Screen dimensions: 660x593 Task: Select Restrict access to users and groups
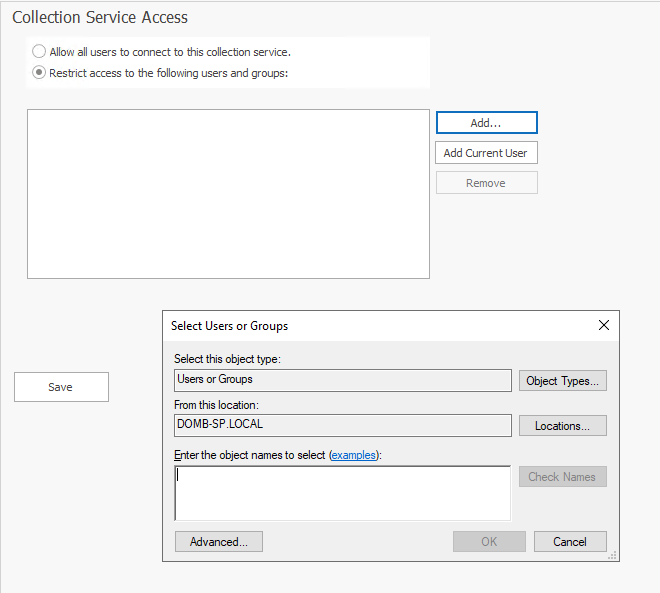pyautogui.click(x=39, y=72)
